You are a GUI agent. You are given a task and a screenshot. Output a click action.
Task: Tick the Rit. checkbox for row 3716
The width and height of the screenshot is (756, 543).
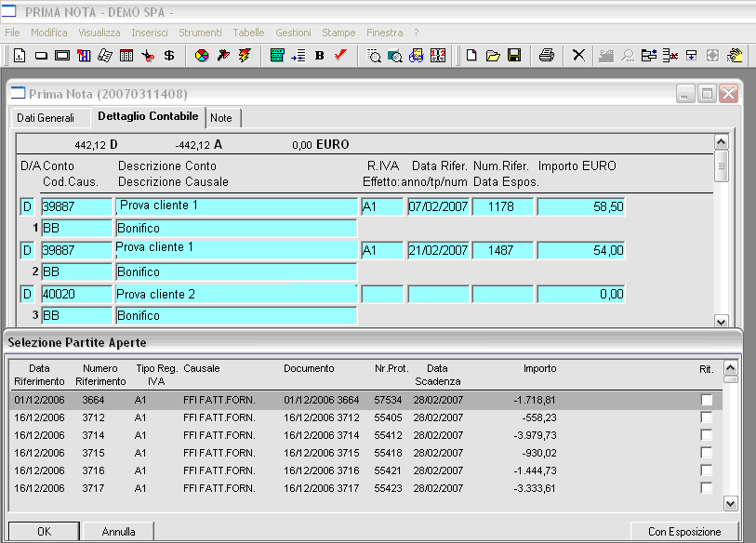707,470
